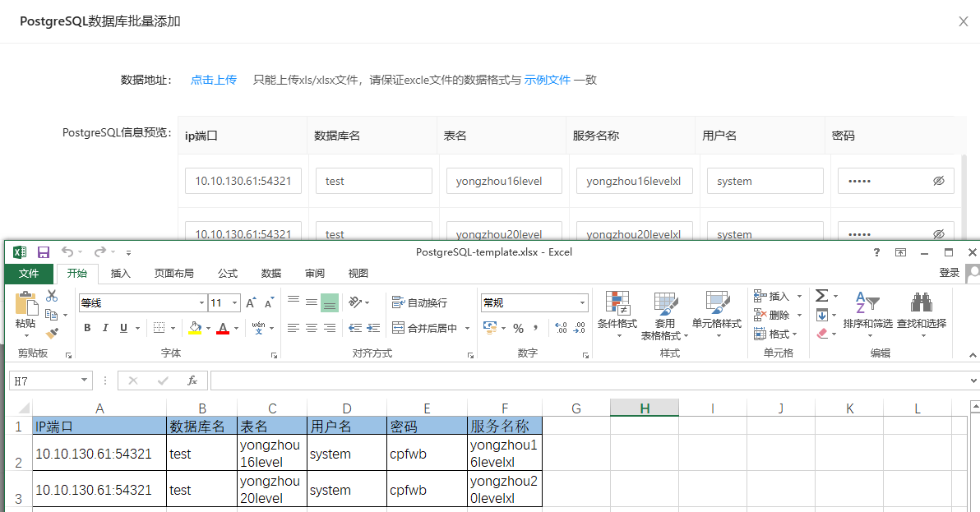Toggle Italic formatting in Excel
Viewport: 980px width, 512px height.
pyautogui.click(x=105, y=328)
